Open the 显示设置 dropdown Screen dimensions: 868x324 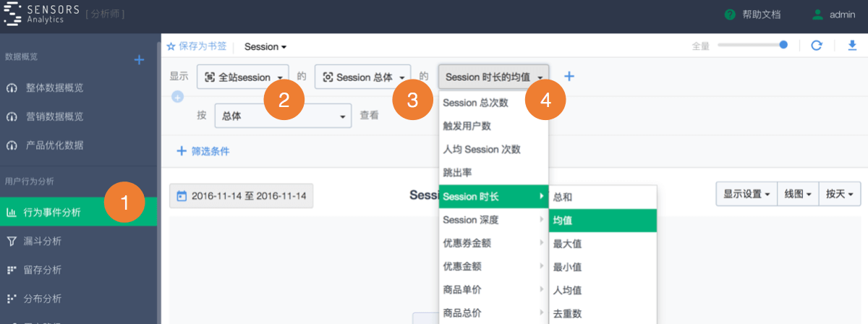click(746, 194)
